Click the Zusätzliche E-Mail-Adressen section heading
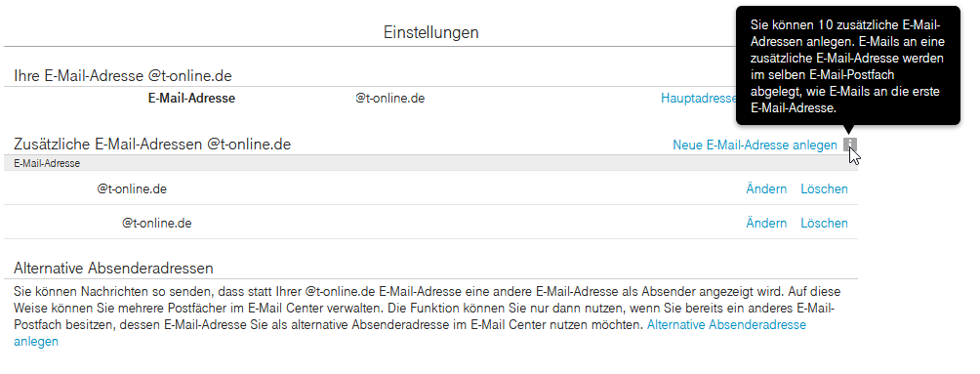980x374 pixels. tap(152, 145)
